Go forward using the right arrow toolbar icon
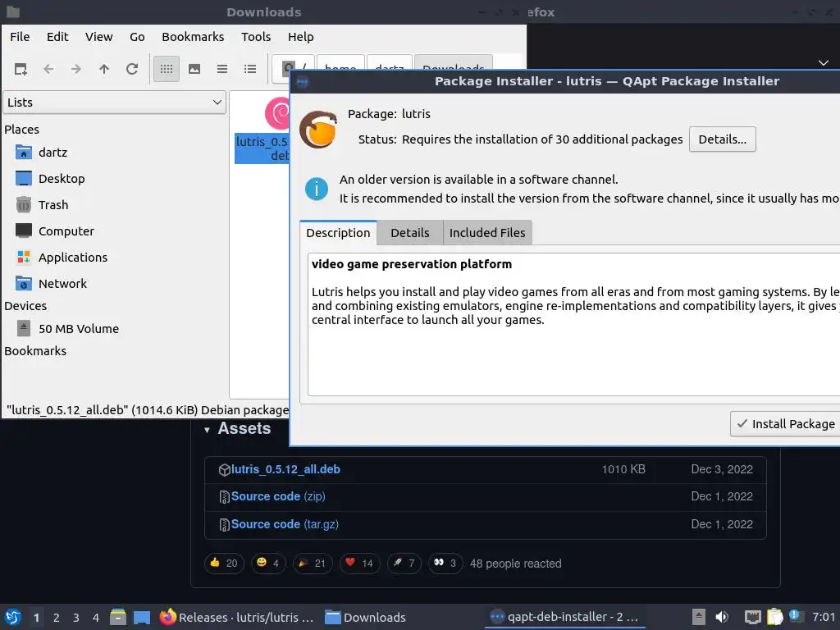This screenshot has width=840, height=630. (x=76, y=69)
